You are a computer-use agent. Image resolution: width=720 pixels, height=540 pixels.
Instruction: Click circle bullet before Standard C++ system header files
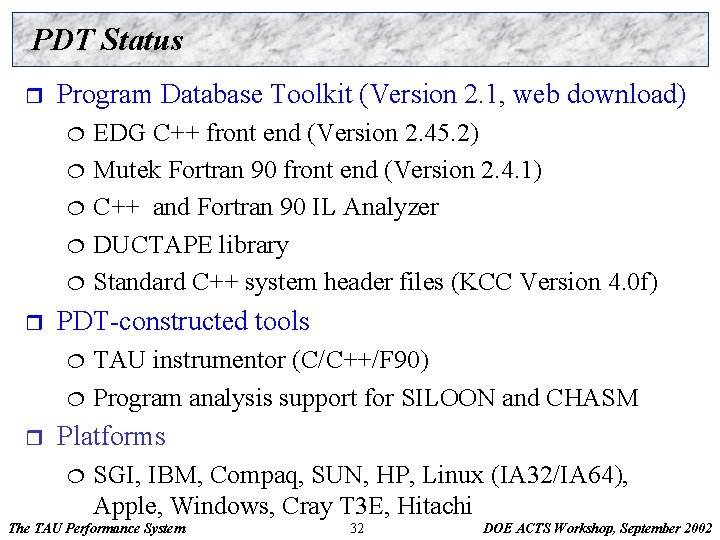(76, 283)
